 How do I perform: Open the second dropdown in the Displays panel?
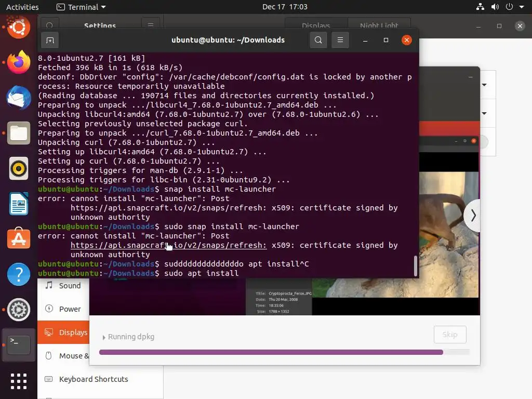[484, 113]
